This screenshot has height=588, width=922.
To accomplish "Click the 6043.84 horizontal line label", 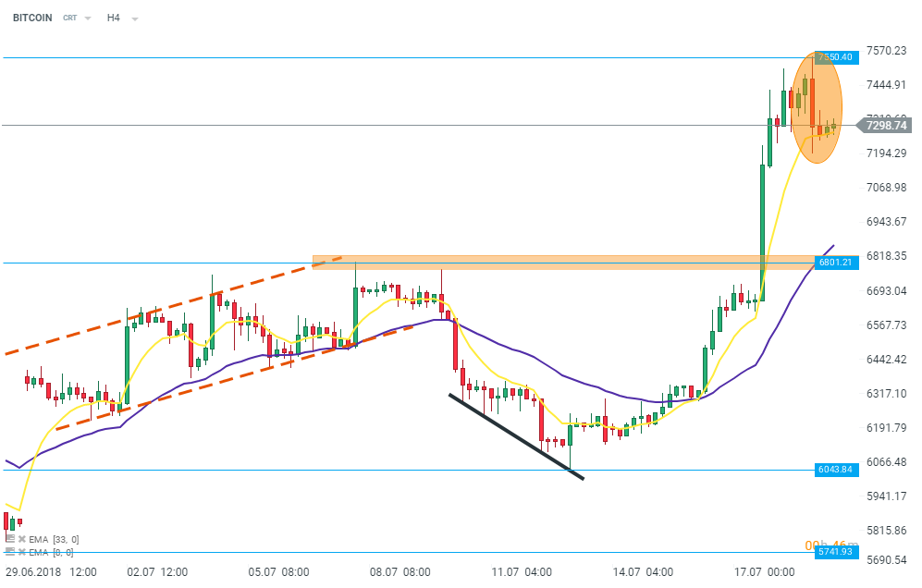I will coord(834,470).
